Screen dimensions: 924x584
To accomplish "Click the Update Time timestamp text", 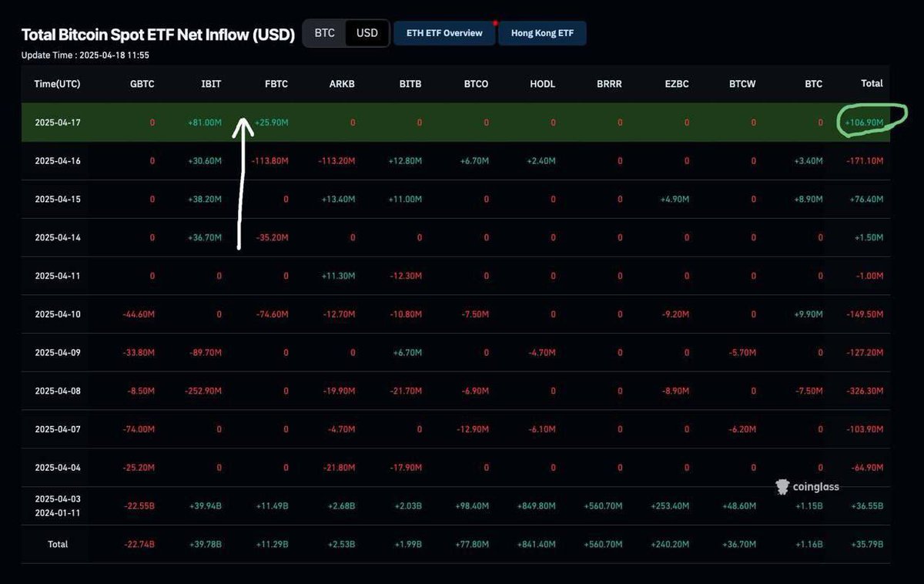I will (x=85, y=55).
